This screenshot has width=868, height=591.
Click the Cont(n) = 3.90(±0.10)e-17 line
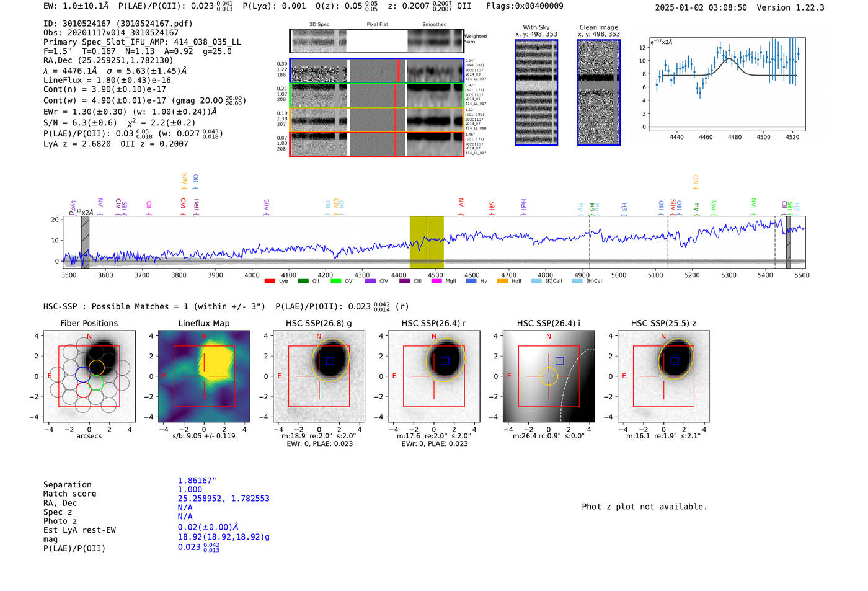(x=105, y=89)
